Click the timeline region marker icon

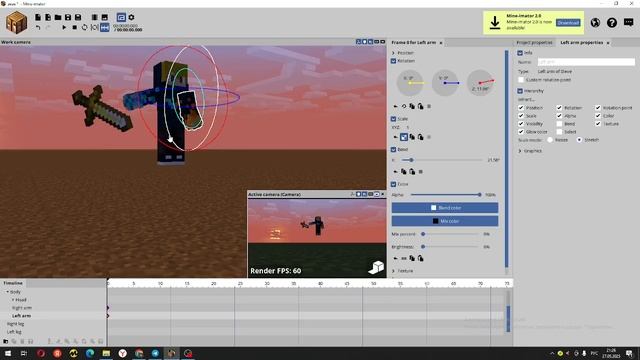(95, 27)
